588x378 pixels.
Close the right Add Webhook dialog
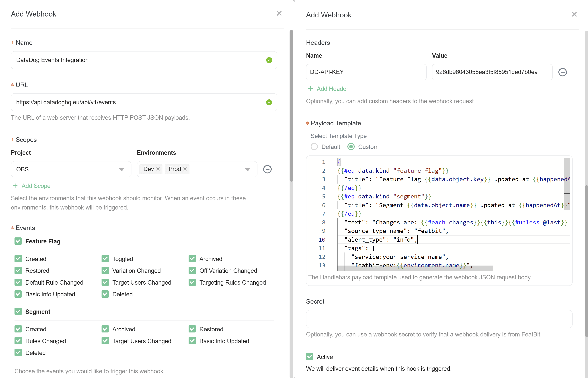pyautogui.click(x=574, y=14)
